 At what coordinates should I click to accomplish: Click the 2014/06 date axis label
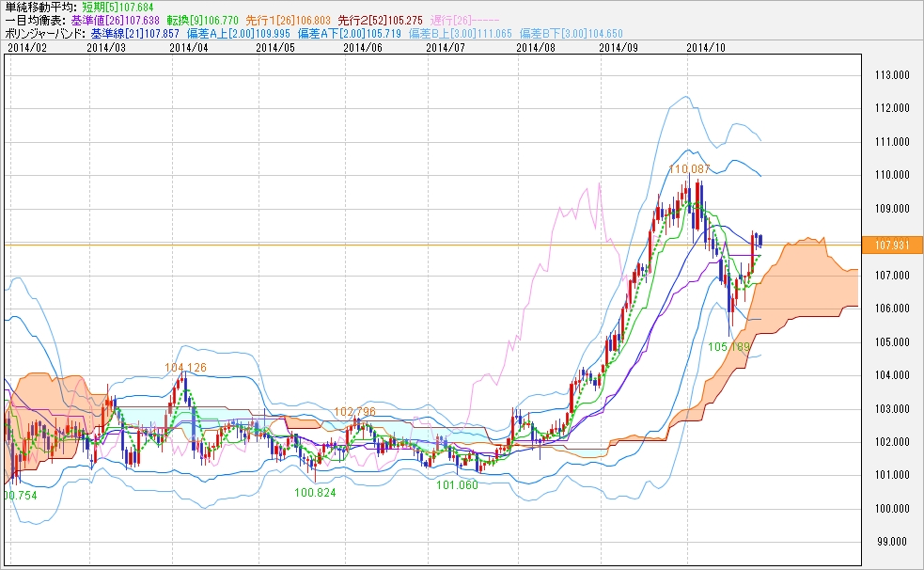[x=363, y=46]
